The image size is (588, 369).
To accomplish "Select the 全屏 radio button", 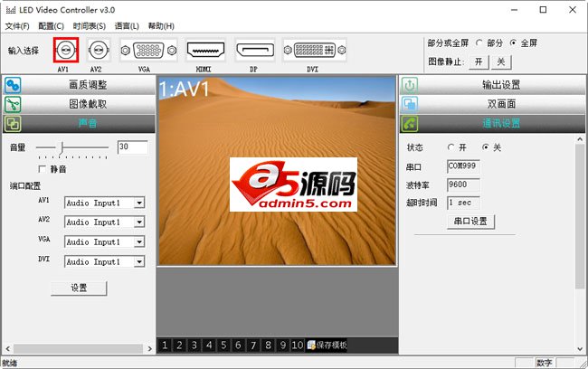I will [x=514, y=43].
